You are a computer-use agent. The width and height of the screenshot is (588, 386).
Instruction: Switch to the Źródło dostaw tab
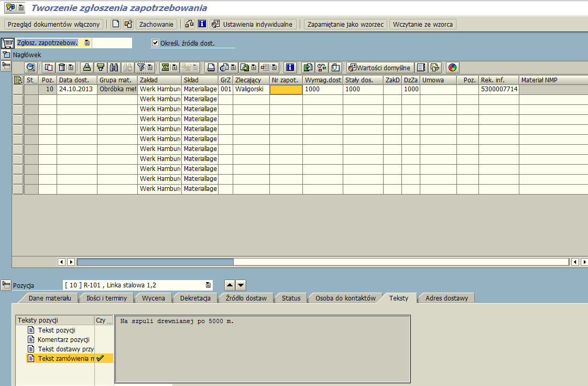(246, 298)
